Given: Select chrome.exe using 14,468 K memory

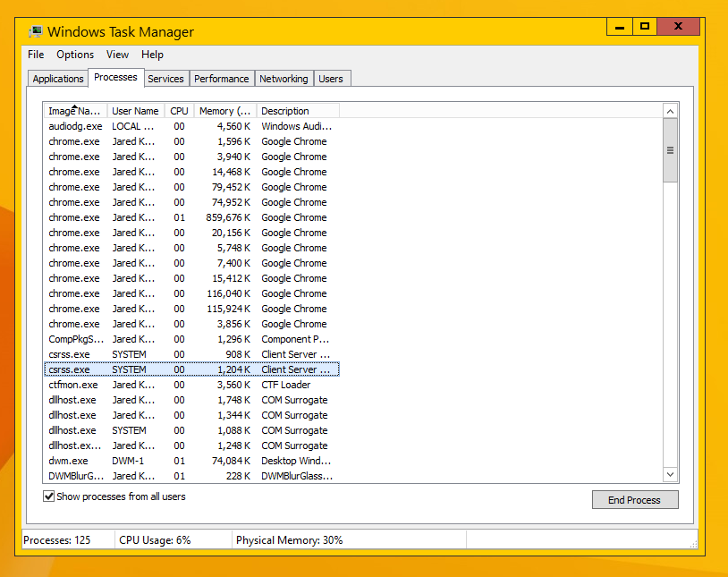Looking at the screenshot, I should point(191,172).
